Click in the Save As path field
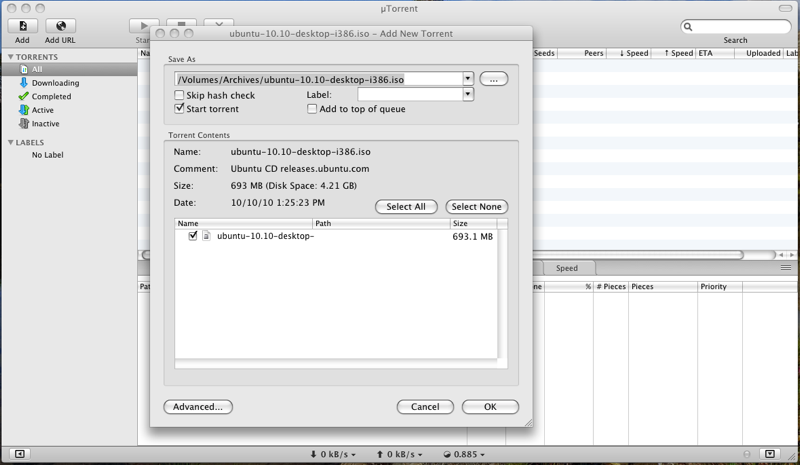 tap(318, 79)
